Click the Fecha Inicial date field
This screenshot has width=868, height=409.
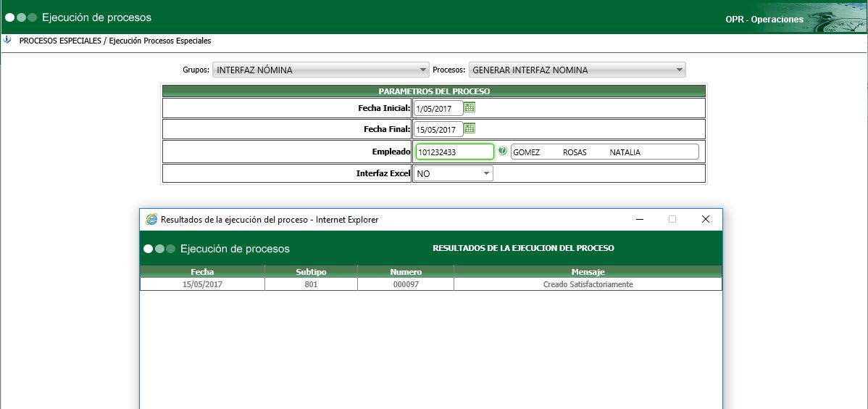438,109
